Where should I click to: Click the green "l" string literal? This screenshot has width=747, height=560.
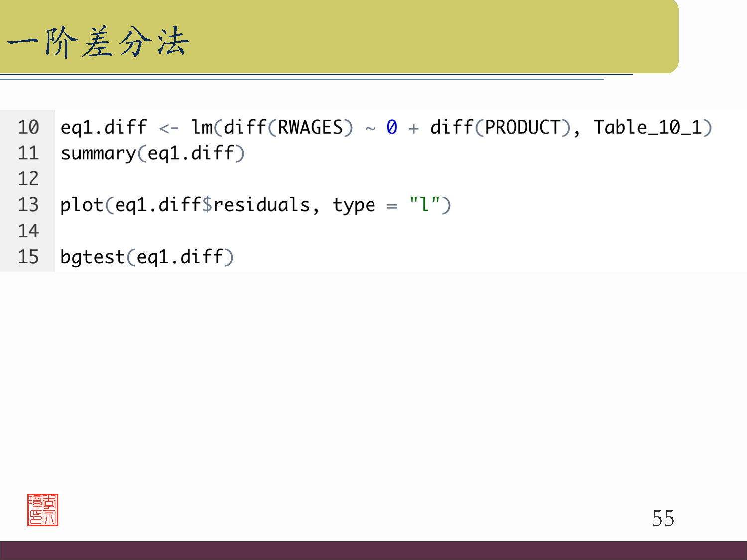(424, 204)
